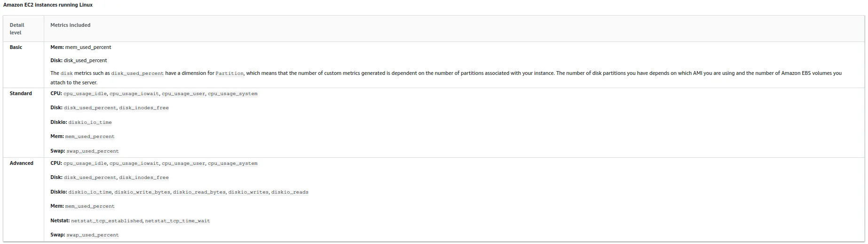
Task: Click mem_used_percent in the Basic row
Action: click(x=88, y=47)
